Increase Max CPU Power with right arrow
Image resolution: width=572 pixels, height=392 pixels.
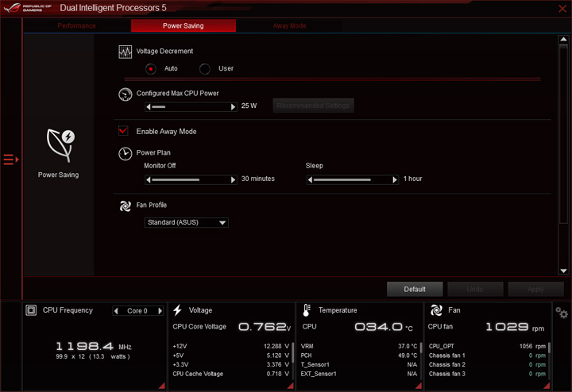coord(233,107)
